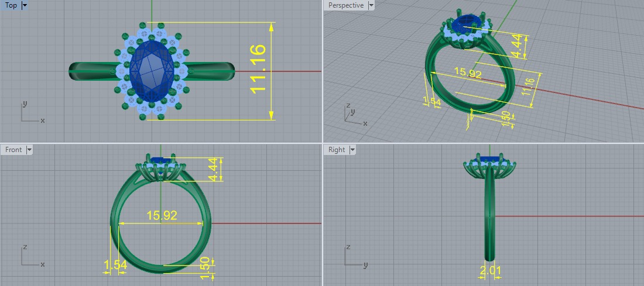Open the Perspective viewport dropdown menu arrow
Viewport: 644px width, 286px height.
371,5
